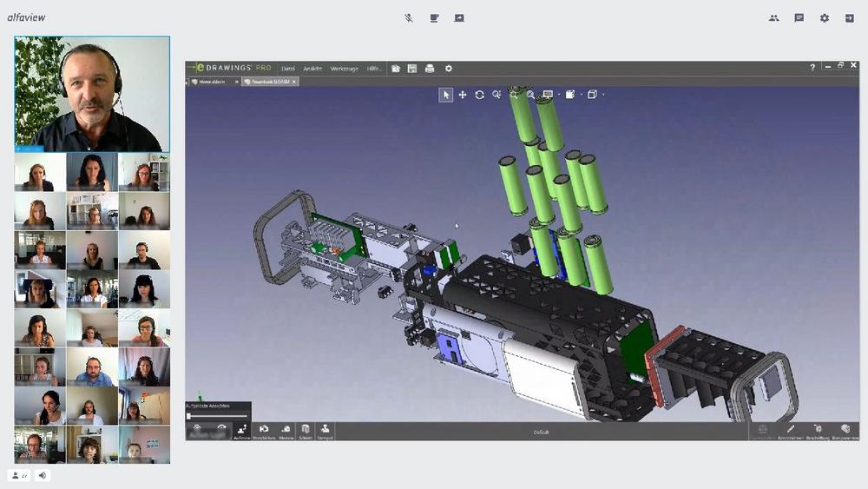
Task: Activate the Pan move tool
Action: point(463,95)
